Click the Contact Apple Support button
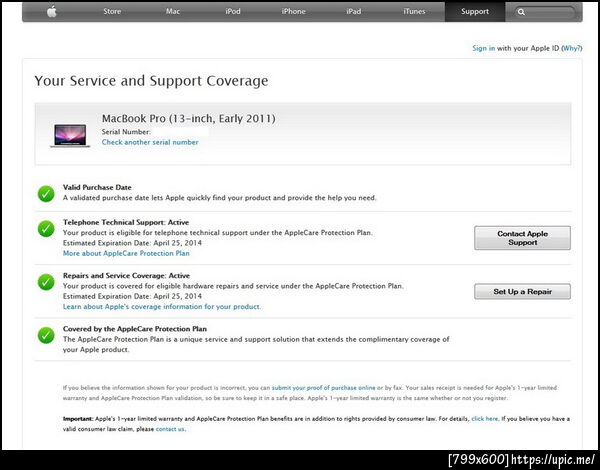 [522, 238]
